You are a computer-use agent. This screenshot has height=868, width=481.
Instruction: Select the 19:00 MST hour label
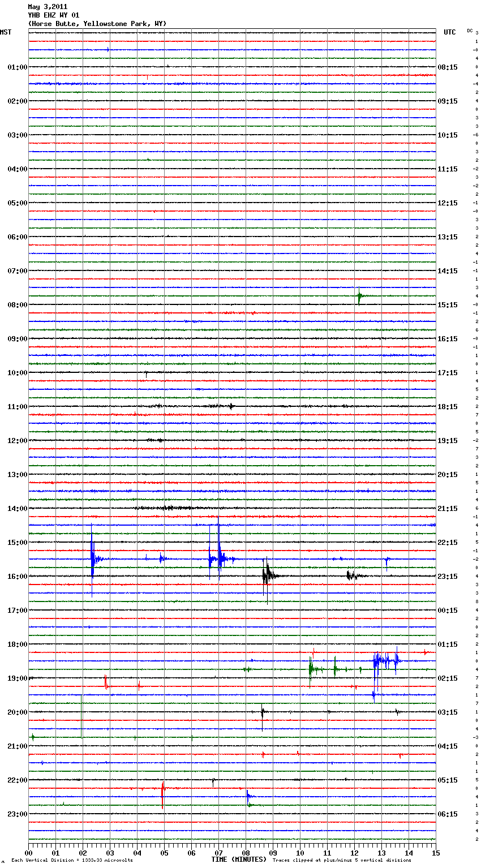click(17, 678)
